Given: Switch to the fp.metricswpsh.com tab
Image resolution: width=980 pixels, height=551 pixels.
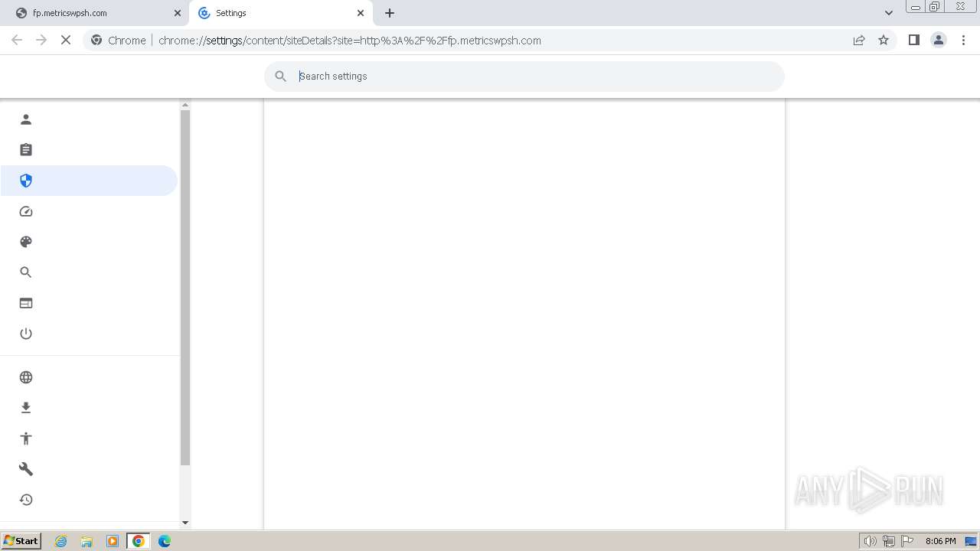Looking at the screenshot, I should point(97,13).
